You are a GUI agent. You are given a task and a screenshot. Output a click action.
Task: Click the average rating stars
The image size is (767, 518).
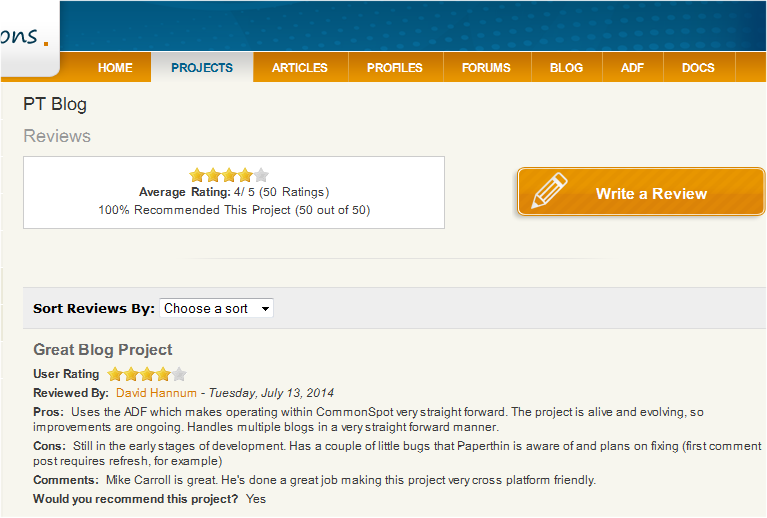coord(229,175)
